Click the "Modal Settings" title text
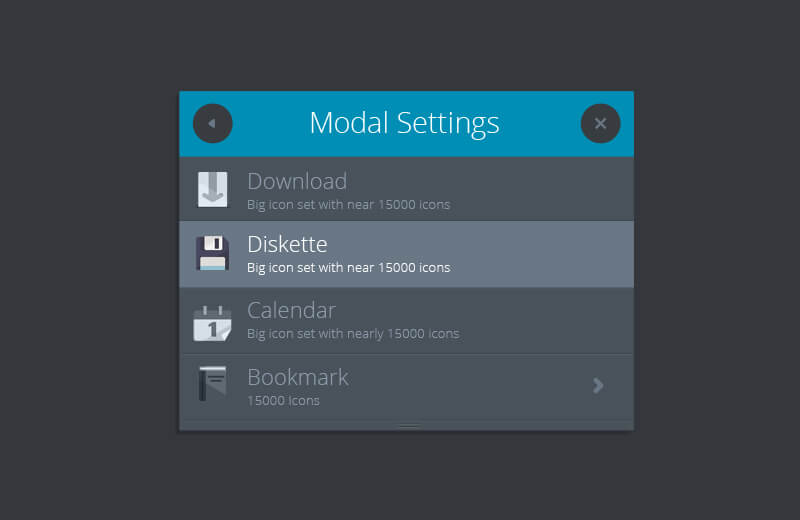This screenshot has height=520, width=800. click(404, 123)
